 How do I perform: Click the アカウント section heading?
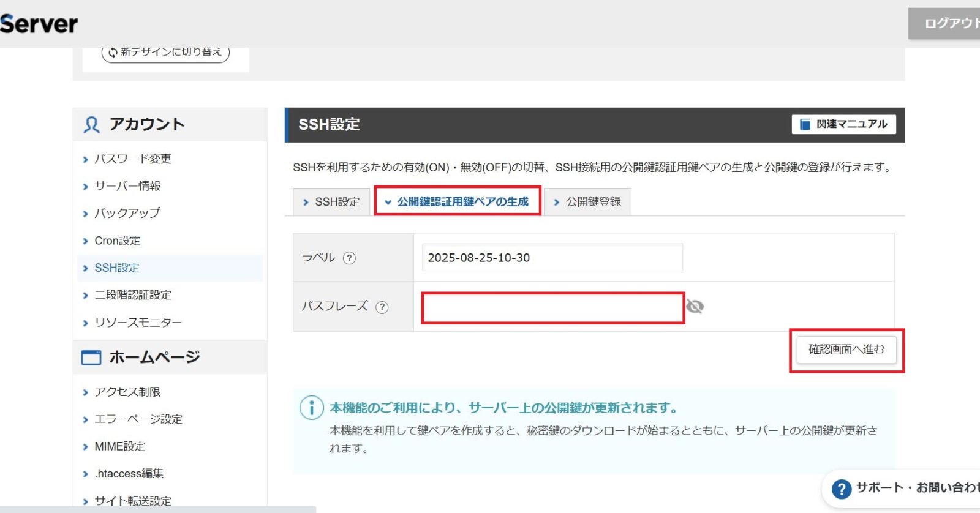pyautogui.click(x=147, y=124)
